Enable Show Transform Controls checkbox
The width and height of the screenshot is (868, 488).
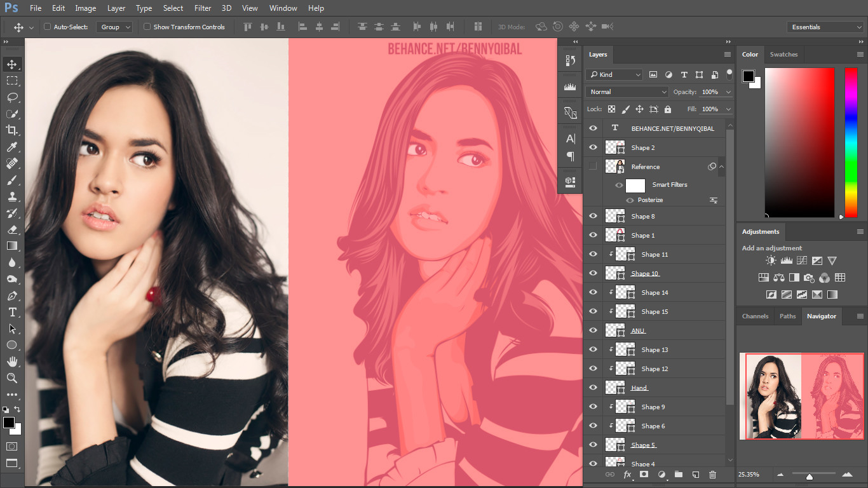coord(147,27)
